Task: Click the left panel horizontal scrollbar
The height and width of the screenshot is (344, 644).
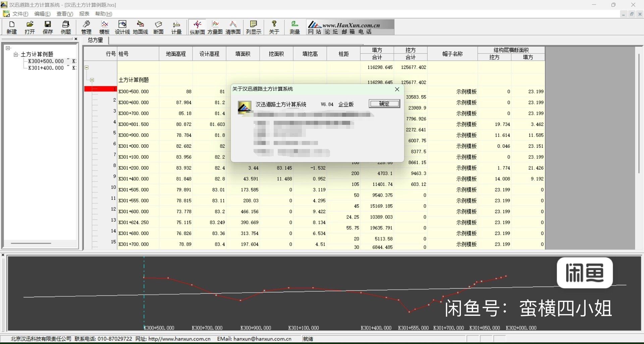Action: (x=31, y=243)
